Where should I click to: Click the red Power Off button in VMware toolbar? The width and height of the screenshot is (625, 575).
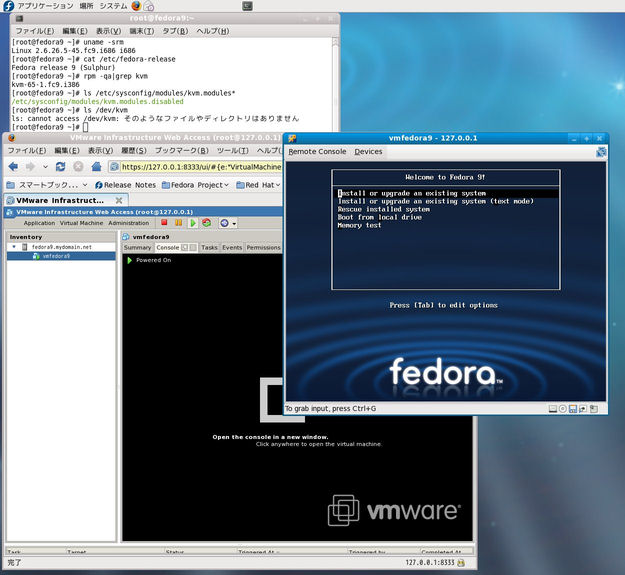click(164, 223)
